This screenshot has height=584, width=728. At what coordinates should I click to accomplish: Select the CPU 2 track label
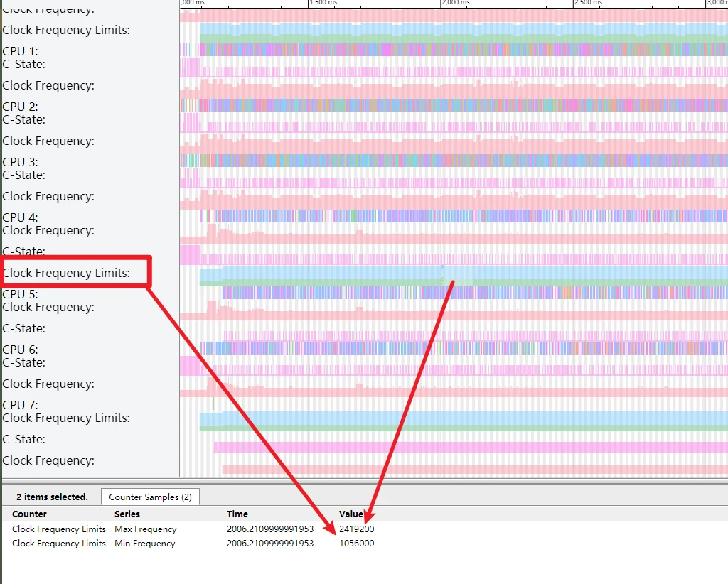tap(20, 107)
